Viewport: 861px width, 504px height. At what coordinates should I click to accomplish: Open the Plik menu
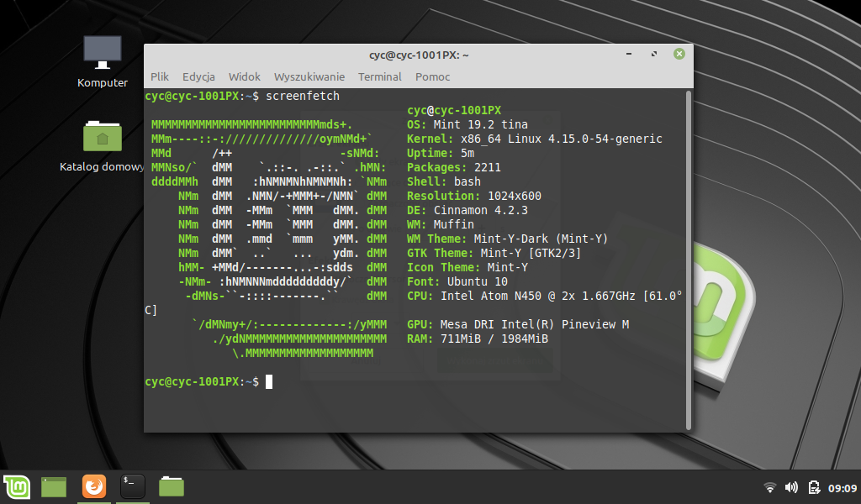[160, 76]
